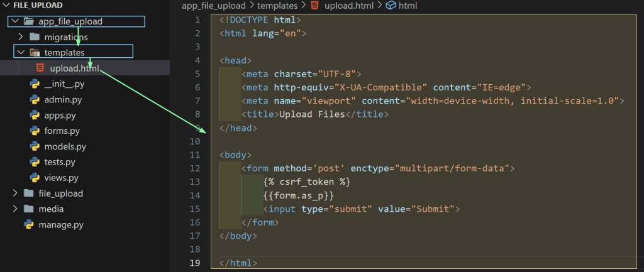This screenshot has width=644, height=272.
Task: Open tests.py from the file tree
Action: point(60,162)
